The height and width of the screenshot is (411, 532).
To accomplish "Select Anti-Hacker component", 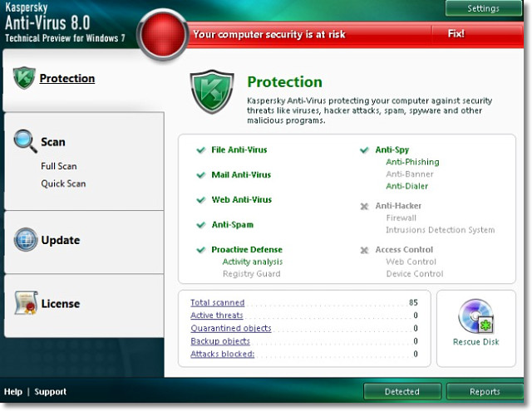I will [x=398, y=206].
